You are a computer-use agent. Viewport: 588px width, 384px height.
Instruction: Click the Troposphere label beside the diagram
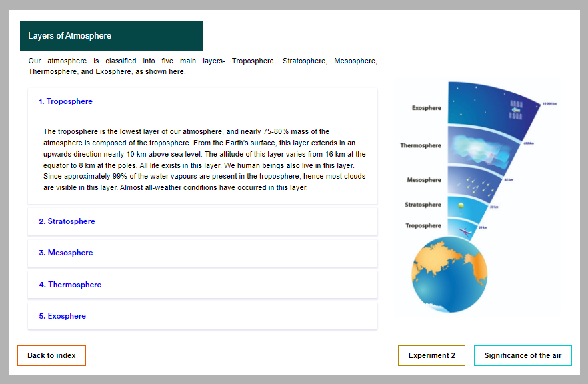423,226
